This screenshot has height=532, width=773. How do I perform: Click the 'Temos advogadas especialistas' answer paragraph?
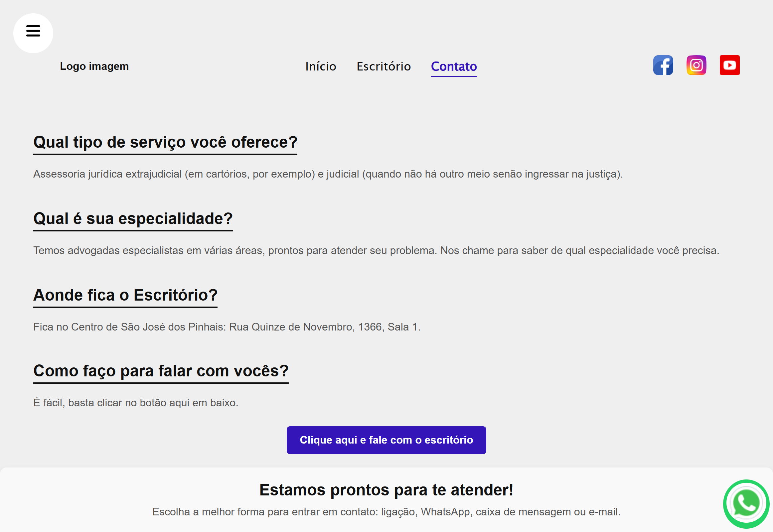tap(376, 250)
